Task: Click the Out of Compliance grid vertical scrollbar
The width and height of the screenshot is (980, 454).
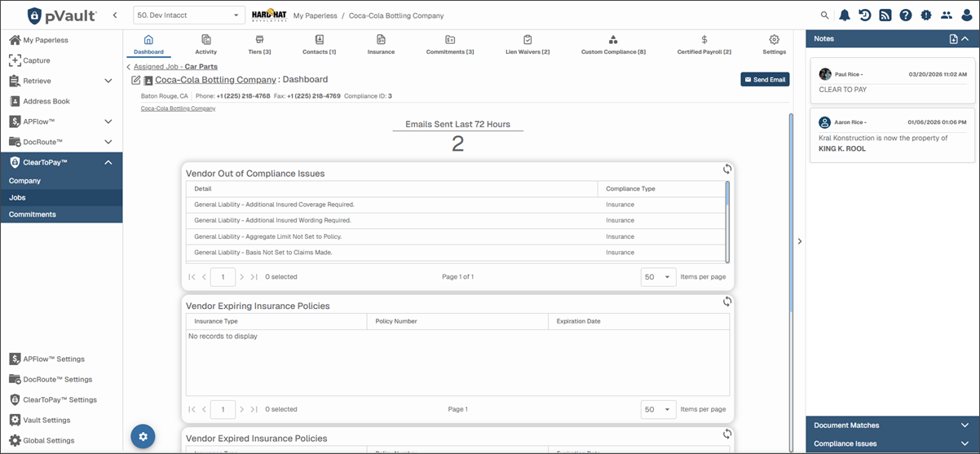Action: pyautogui.click(x=727, y=221)
